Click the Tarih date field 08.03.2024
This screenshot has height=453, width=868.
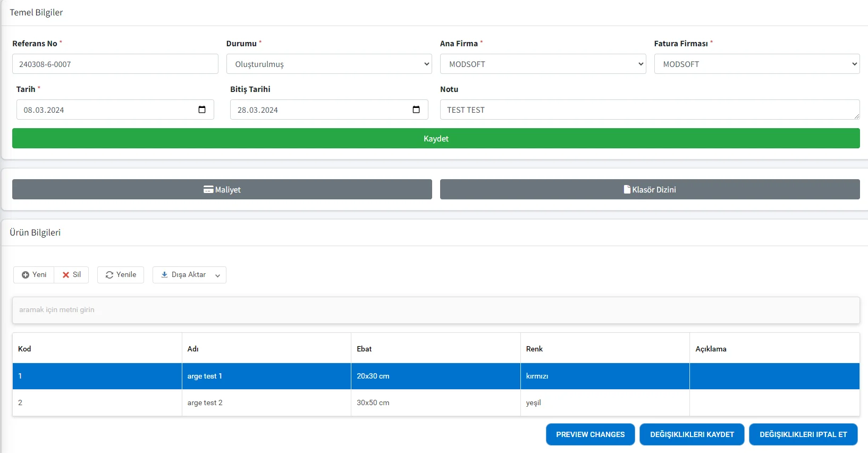115,110
